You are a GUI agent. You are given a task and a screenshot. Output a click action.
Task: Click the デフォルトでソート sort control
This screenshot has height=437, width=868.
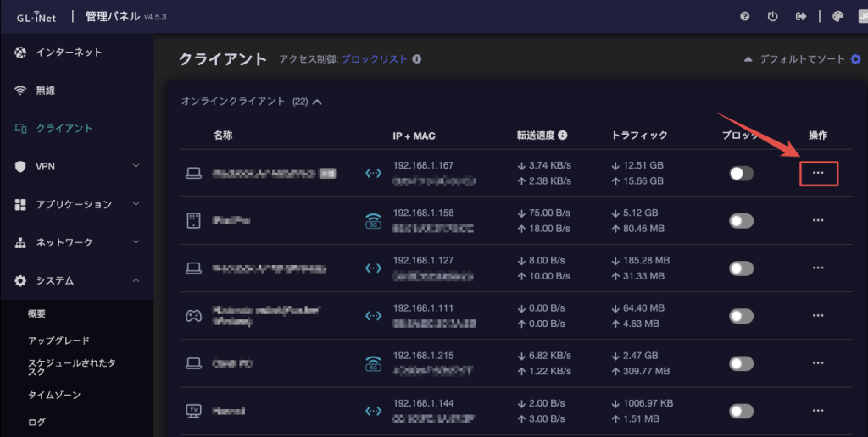coord(801,59)
